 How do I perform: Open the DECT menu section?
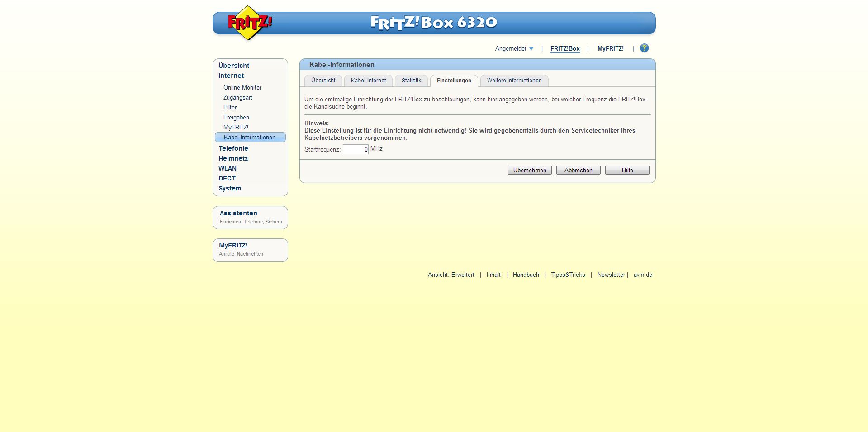pos(227,178)
